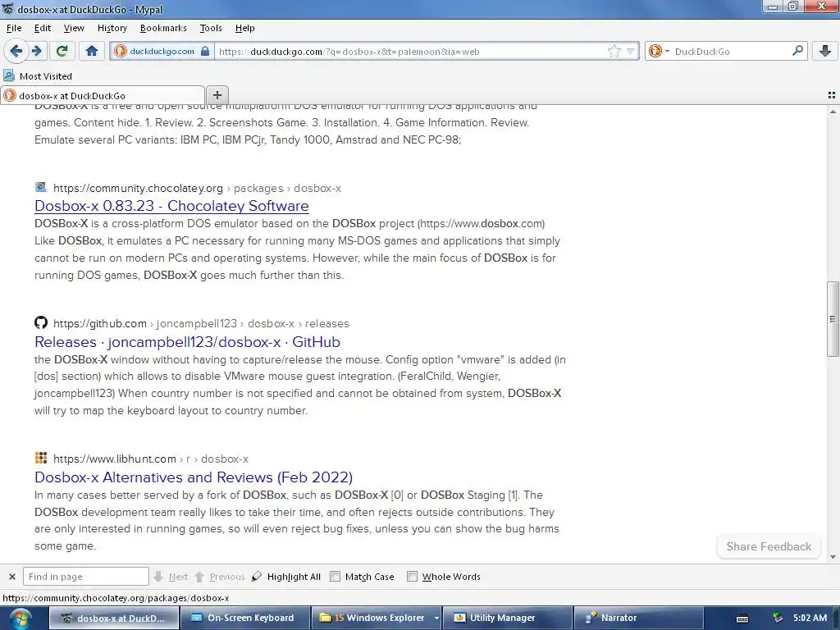840x630 pixels.
Task: Click the 5:02 AM system clock
Action: coord(810,618)
